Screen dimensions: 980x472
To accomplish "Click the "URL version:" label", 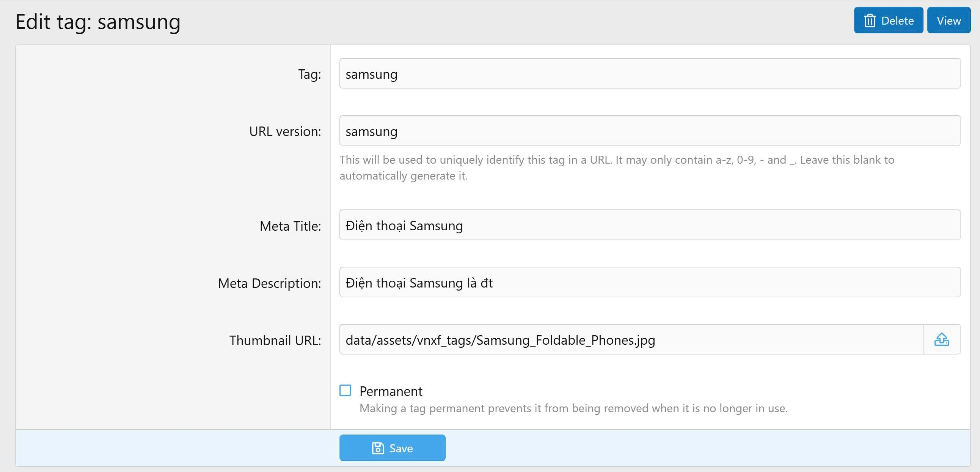I will 285,131.
